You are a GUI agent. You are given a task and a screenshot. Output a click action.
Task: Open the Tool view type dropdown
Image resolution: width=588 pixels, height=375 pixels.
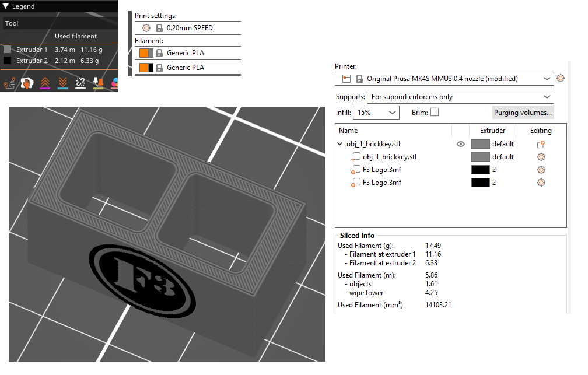coord(60,23)
